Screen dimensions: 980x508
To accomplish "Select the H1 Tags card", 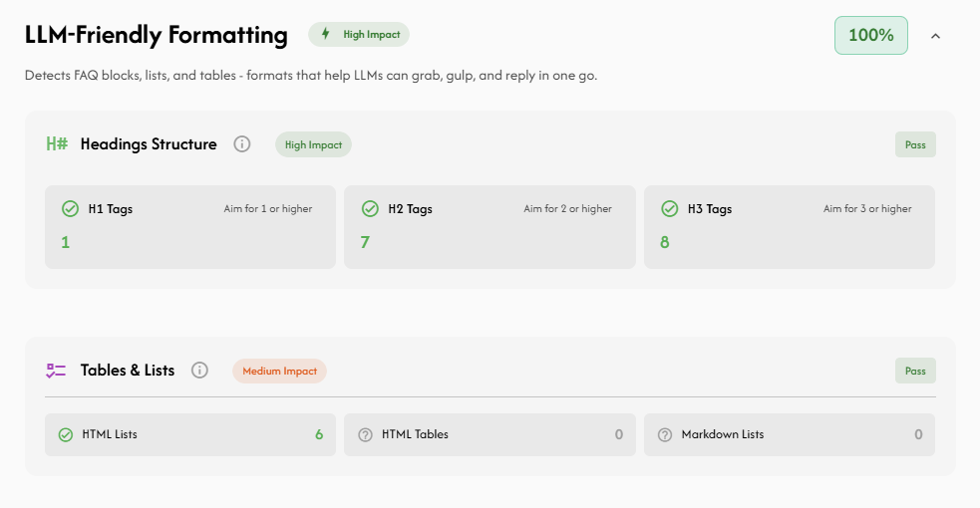I will [x=189, y=227].
